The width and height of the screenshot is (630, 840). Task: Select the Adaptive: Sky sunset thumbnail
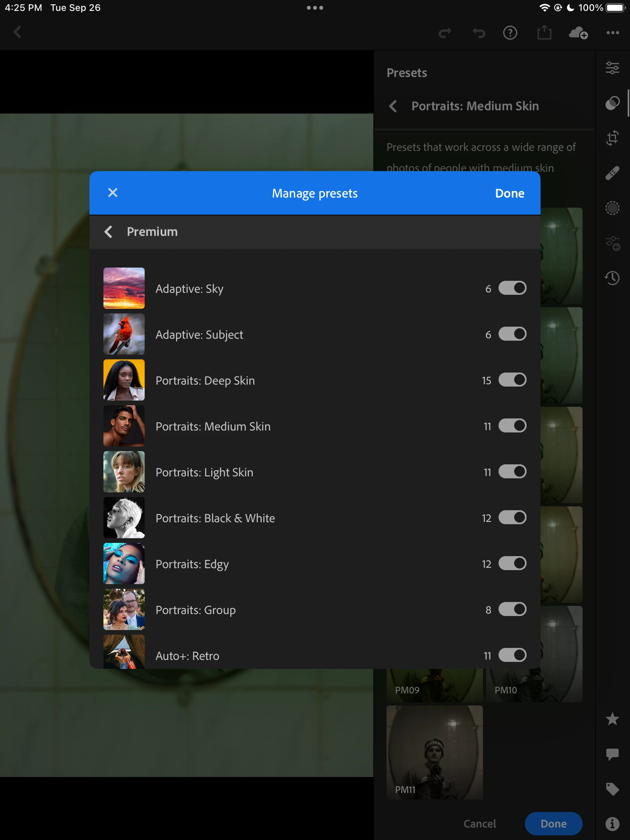point(124,288)
